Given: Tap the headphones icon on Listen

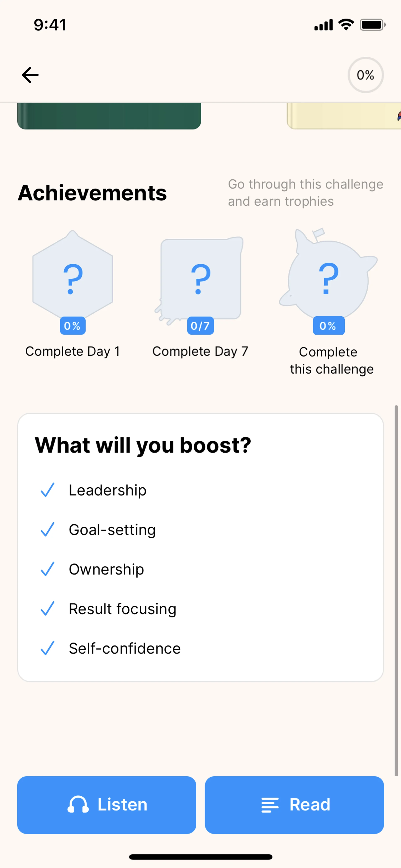Looking at the screenshot, I should (x=78, y=805).
